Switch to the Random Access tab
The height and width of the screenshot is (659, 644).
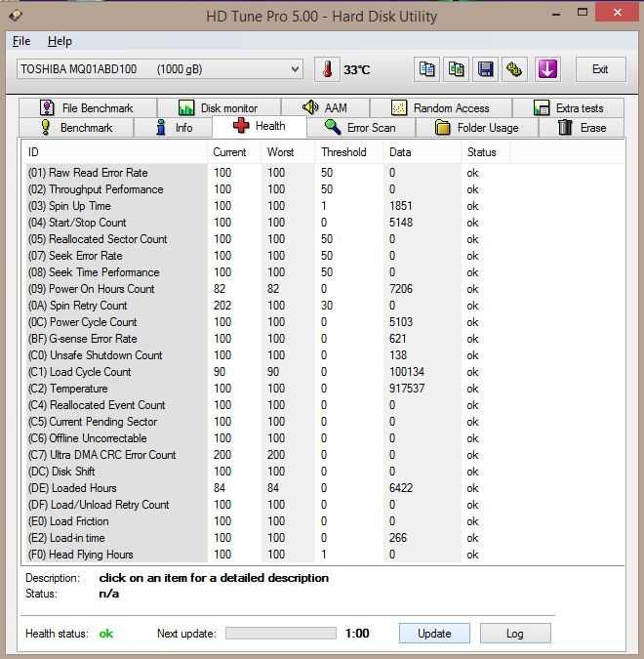[x=441, y=108]
